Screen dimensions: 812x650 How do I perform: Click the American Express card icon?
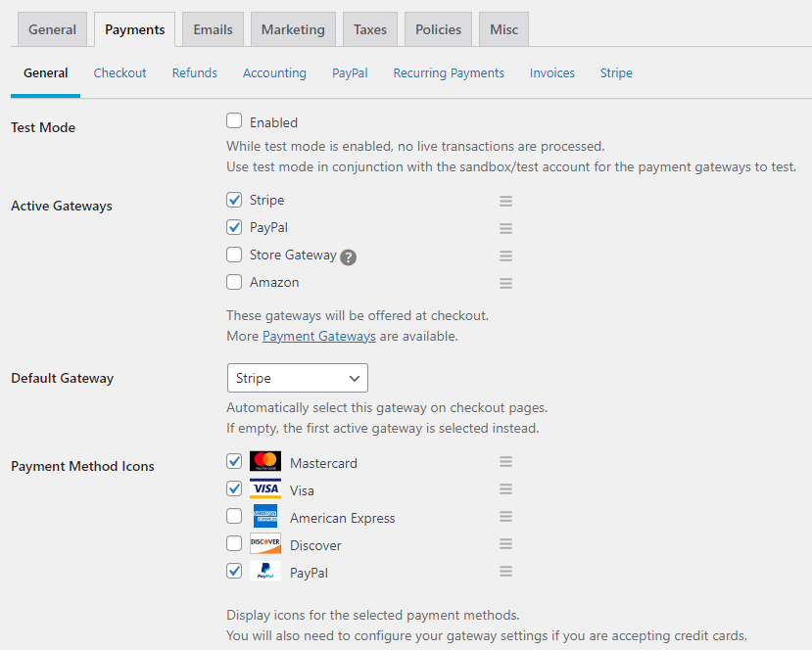point(264,516)
